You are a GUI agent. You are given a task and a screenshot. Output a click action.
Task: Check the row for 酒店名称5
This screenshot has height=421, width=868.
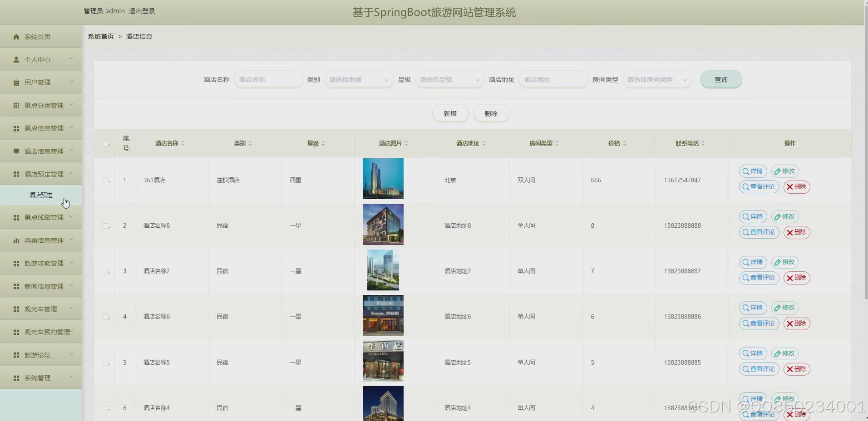[105, 362]
